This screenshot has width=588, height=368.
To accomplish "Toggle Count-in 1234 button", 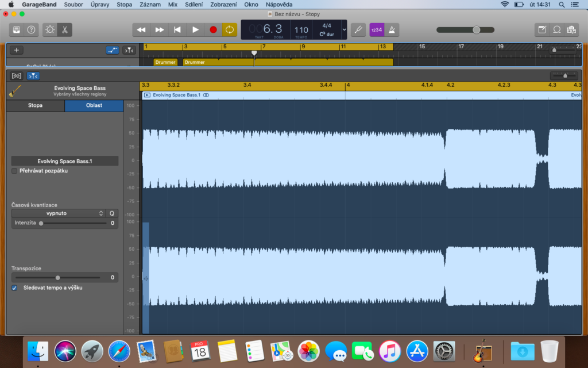I will tap(377, 30).
